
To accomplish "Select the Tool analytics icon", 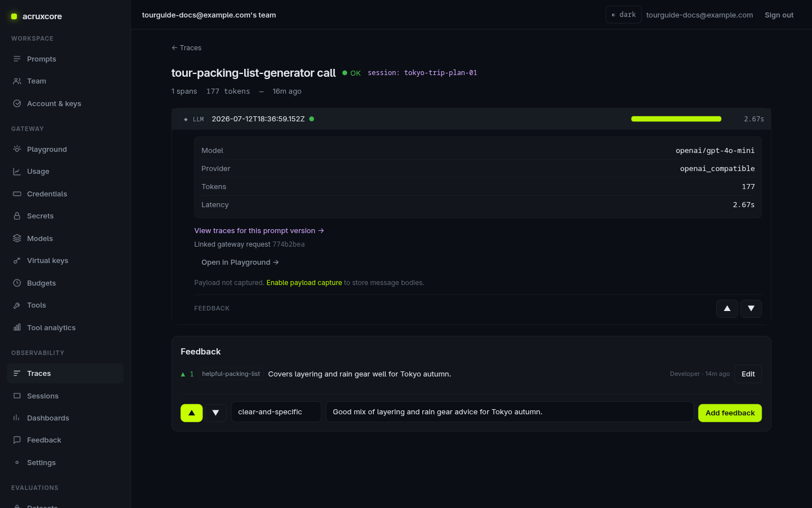I will 17,327.
